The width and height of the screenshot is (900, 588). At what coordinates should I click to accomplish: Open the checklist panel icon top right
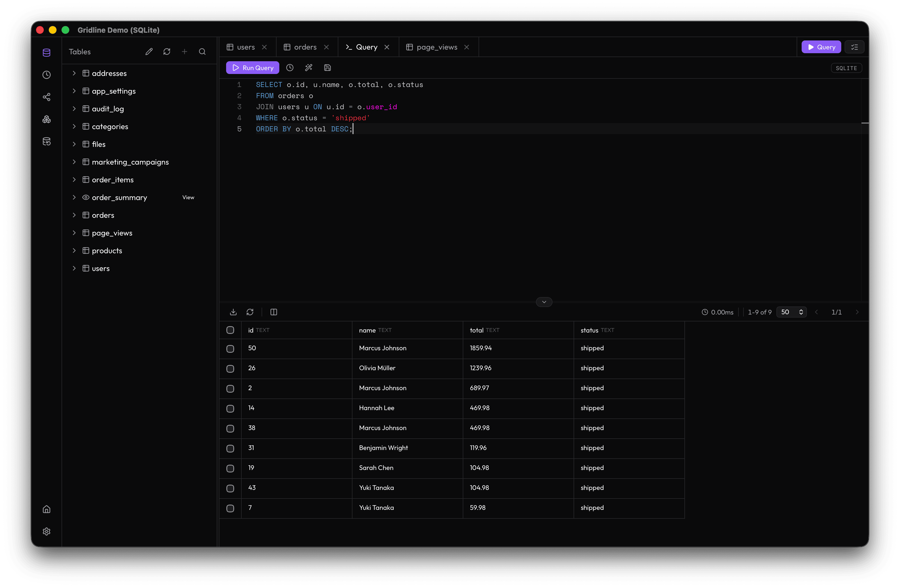pos(854,47)
